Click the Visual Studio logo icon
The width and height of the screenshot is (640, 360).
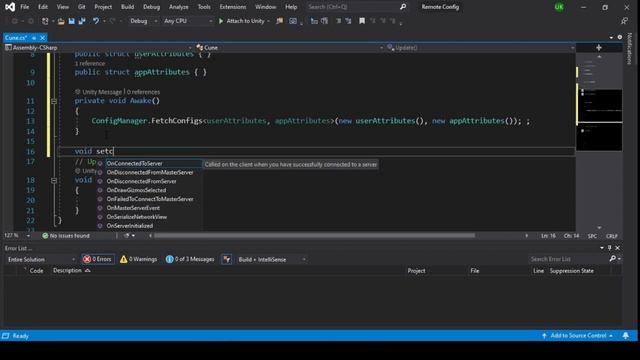coord(10,7)
